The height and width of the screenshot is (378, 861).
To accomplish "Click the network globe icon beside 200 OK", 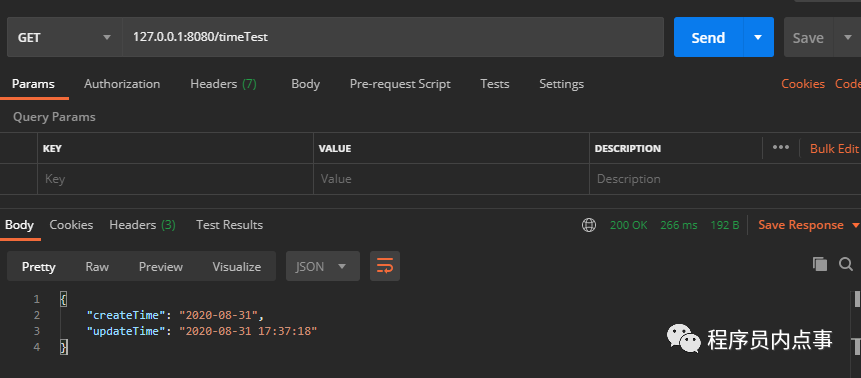I will point(589,225).
